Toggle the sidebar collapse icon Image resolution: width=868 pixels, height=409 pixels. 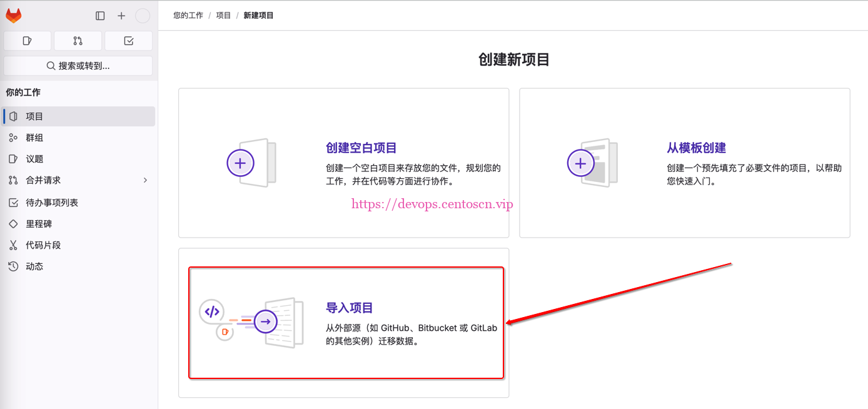click(x=100, y=16)
